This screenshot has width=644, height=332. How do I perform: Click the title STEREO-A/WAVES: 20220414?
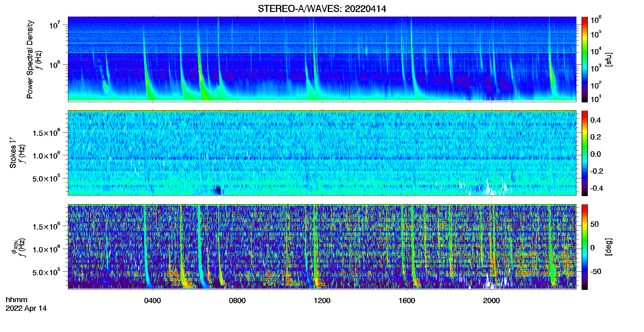pos(322,9)
